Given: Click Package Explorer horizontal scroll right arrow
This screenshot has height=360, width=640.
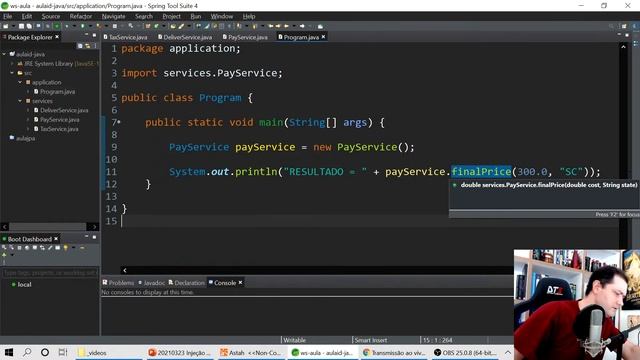Looking at the screenshot, I should click(94, 227).
